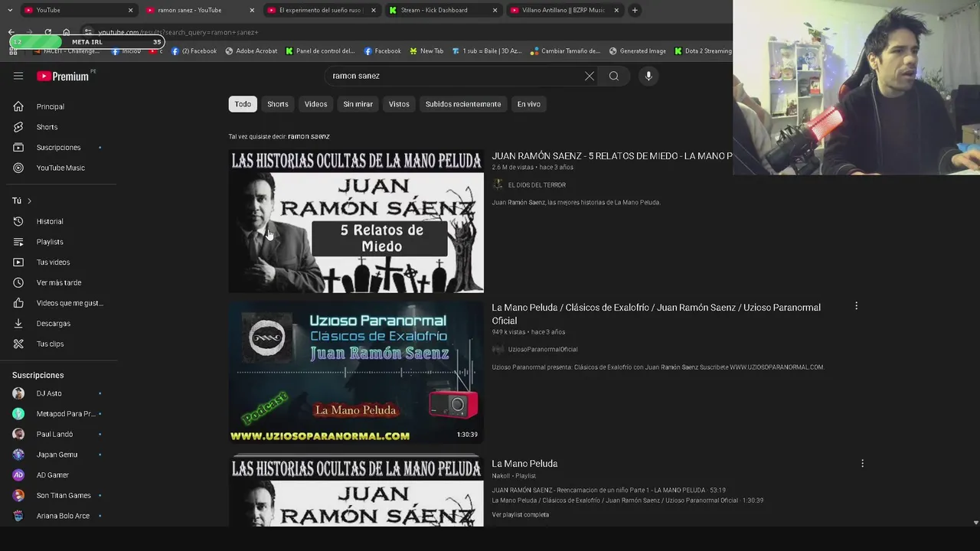The image size is (980, 551).
Task: Click the suggested spelling ramon saenz
Action: (x=309, y=136)
